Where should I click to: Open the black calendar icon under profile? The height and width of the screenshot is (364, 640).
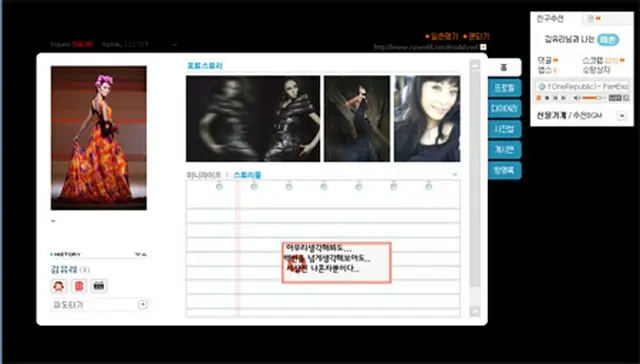[99, 286]
